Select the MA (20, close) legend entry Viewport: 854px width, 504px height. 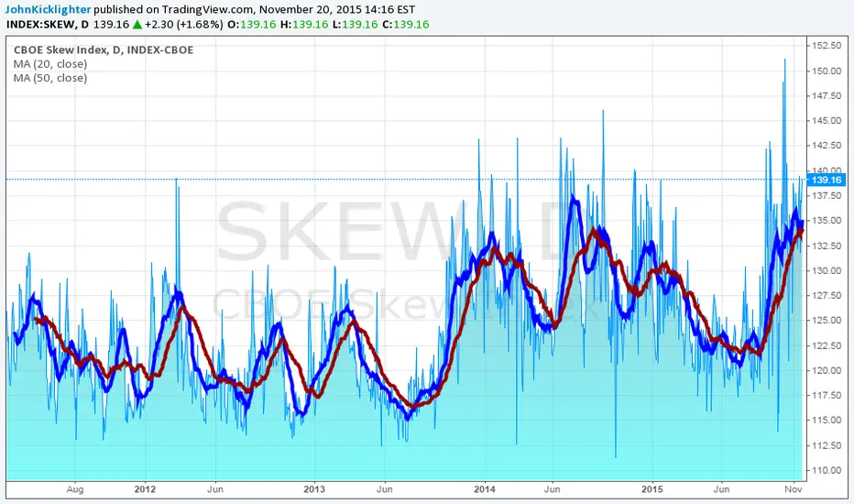pyautogui.click(x=50, y=64)
